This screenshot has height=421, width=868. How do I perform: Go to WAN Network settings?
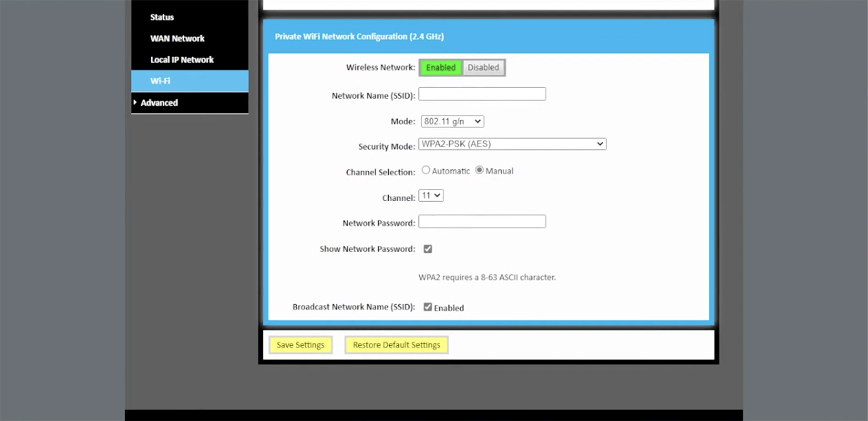(x=177, y=38)
